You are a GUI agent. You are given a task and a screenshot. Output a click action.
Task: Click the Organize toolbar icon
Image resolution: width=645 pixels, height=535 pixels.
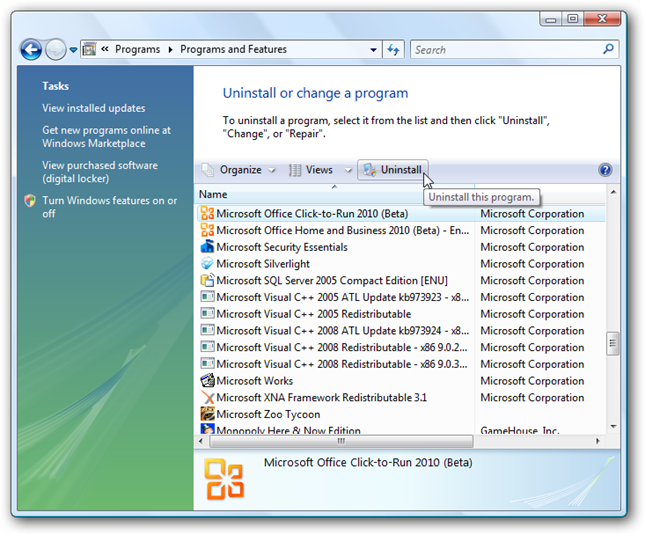point(208,170)
